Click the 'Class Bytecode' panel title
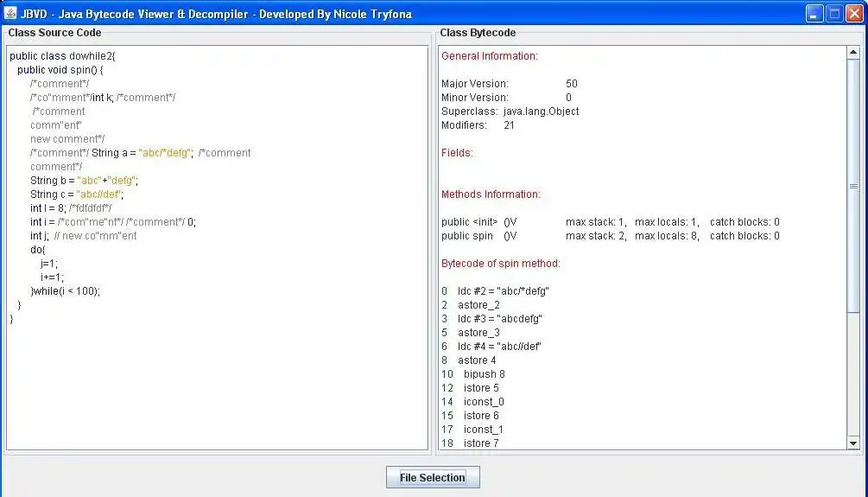The height and width of the screenshot is (497, 868). pos(478,33)
